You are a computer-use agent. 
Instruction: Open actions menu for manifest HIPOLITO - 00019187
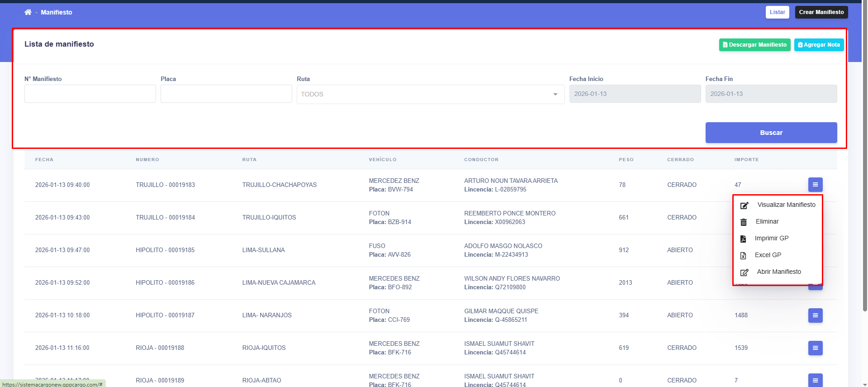pyautogui.click(x=815, y=315)
